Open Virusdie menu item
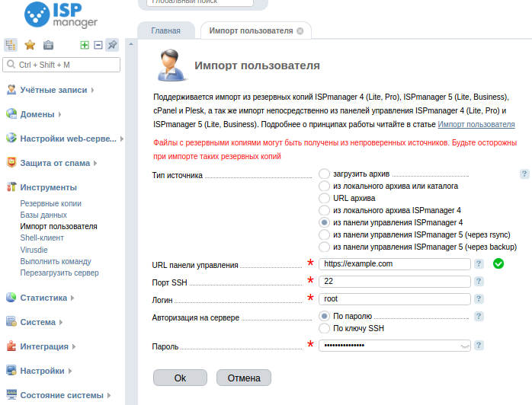532x405 pixels. (x=34, y=250)
